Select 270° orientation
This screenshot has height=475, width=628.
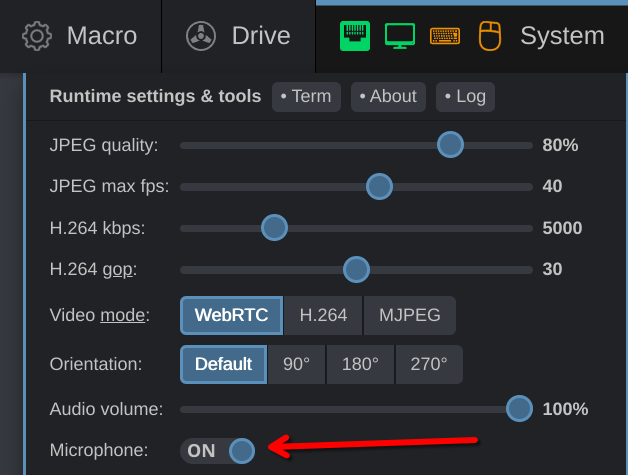click(428, 364)
